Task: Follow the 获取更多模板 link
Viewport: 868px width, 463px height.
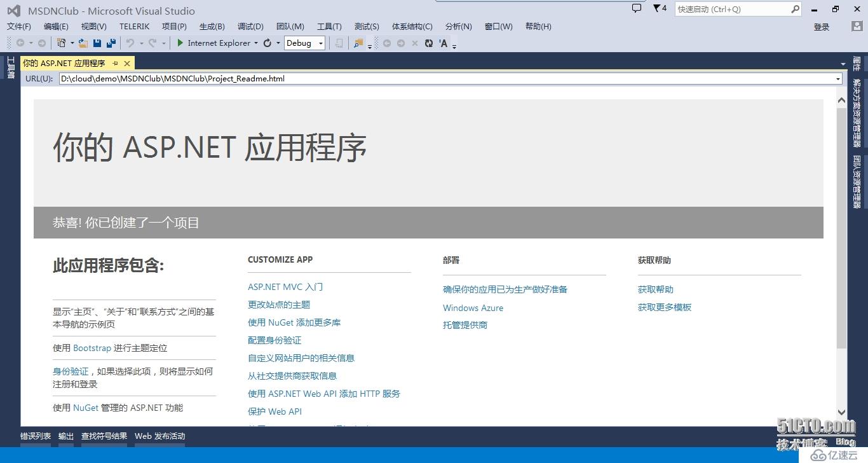Action: (x=665, y=307)
